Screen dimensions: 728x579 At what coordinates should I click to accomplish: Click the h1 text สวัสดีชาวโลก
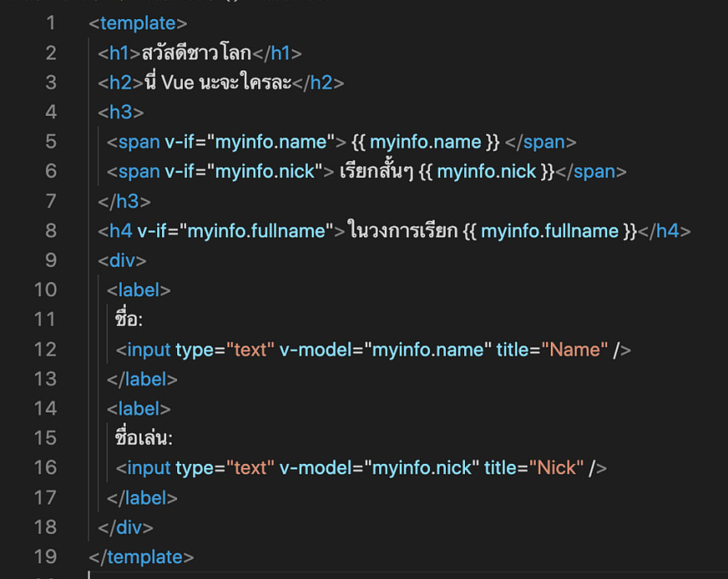[x=196, y=53]
